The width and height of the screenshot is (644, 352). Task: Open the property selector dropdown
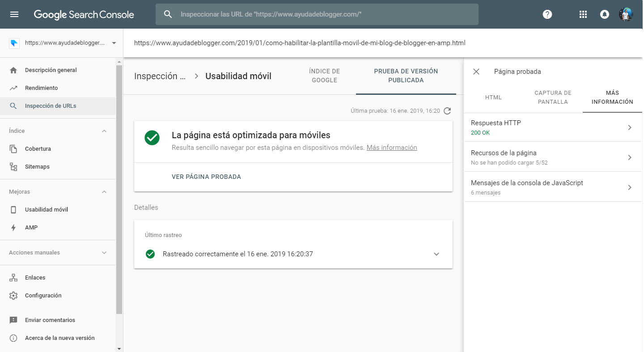point(114,43)
